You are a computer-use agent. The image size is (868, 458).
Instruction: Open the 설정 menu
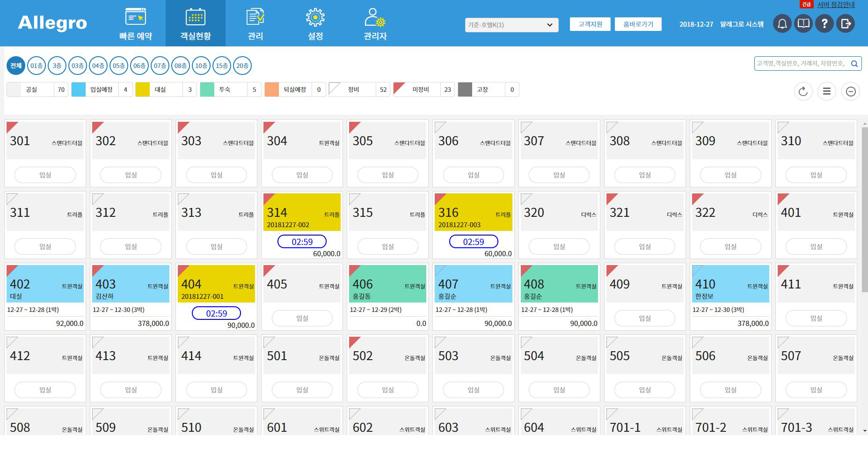click(x=315, y=23)
